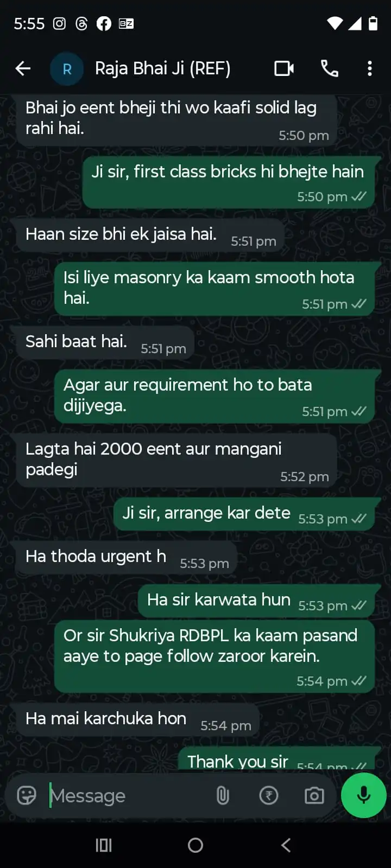Start a video call with Raja Bhai Ji
The height and width of the screenshot is (868, 391).
[x=284, y=68]
